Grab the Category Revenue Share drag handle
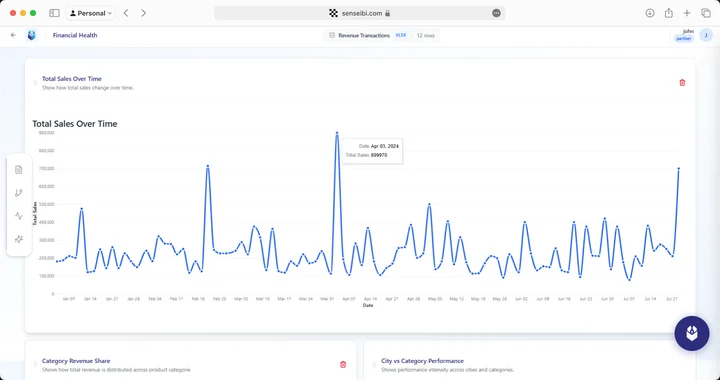 [x=35, y=365]
